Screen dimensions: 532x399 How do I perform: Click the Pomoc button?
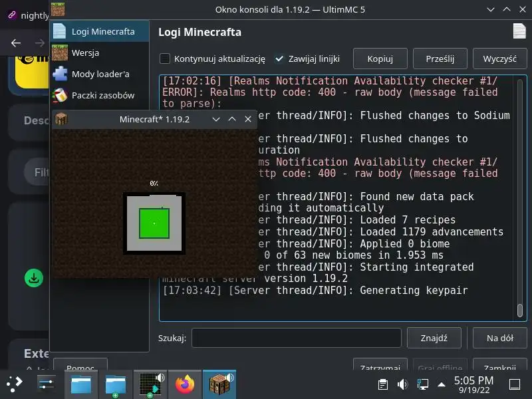[x=80, y=364]
